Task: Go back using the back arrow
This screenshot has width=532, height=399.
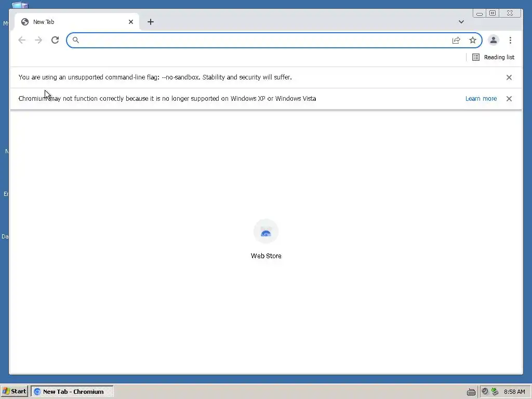Action: 22,40
